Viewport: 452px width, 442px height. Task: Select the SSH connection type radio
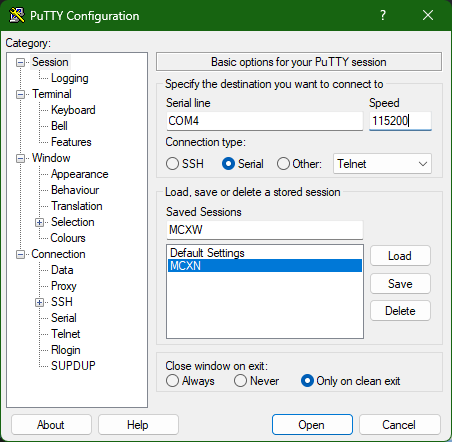[x=172, y=164]
